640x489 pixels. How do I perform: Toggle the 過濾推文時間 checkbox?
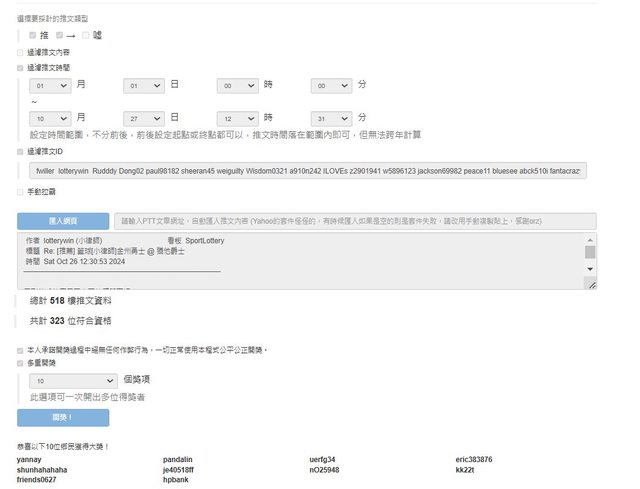pos(20,68)
